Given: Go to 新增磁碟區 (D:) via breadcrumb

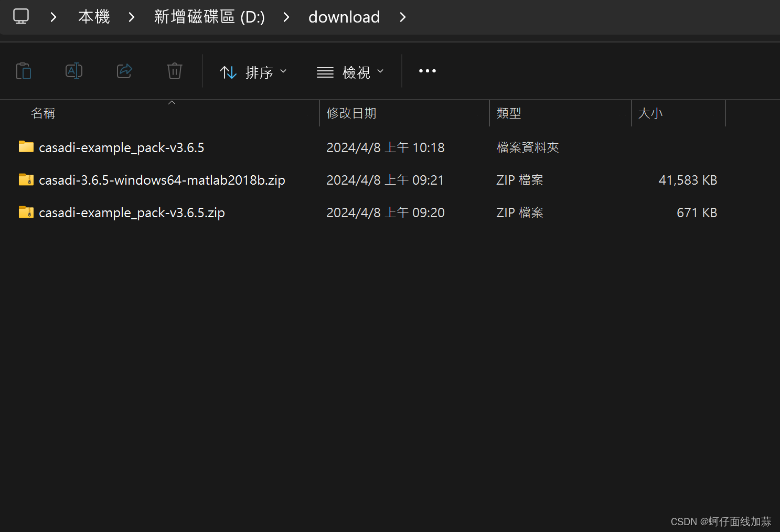Looking at the screenshot, I should (x=209, y=16).
